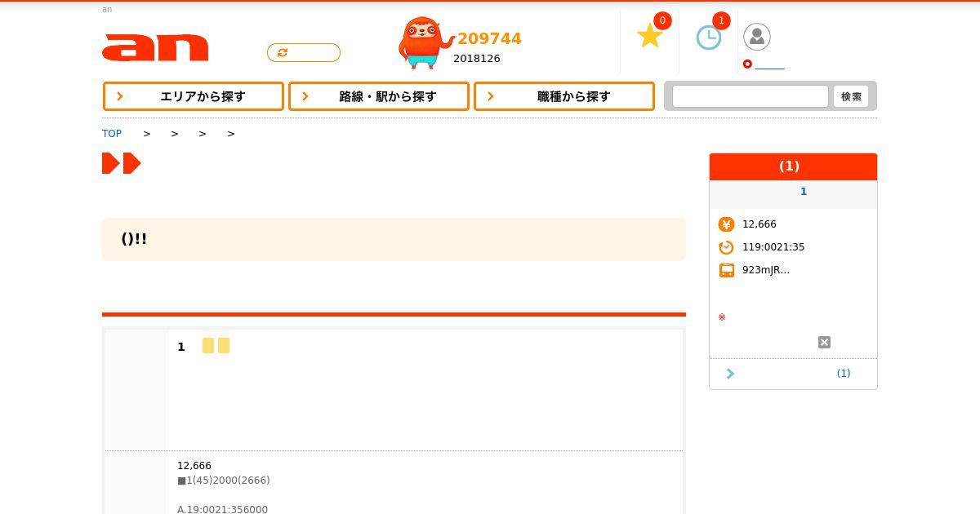Open エリアから探す navigation tab
The image size is (980, 514).
click(194, 96)
